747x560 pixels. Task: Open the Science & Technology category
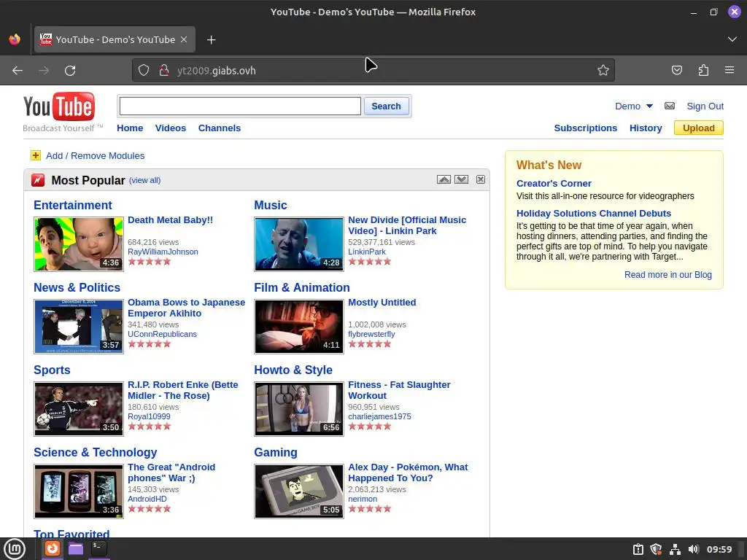tap(96, 452)
